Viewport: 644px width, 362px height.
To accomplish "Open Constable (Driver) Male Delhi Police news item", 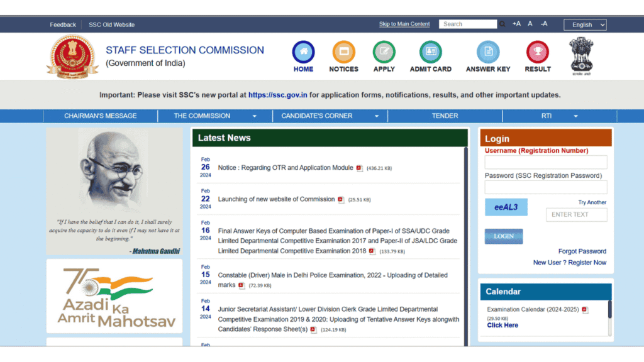I will (x=333, y=280).
